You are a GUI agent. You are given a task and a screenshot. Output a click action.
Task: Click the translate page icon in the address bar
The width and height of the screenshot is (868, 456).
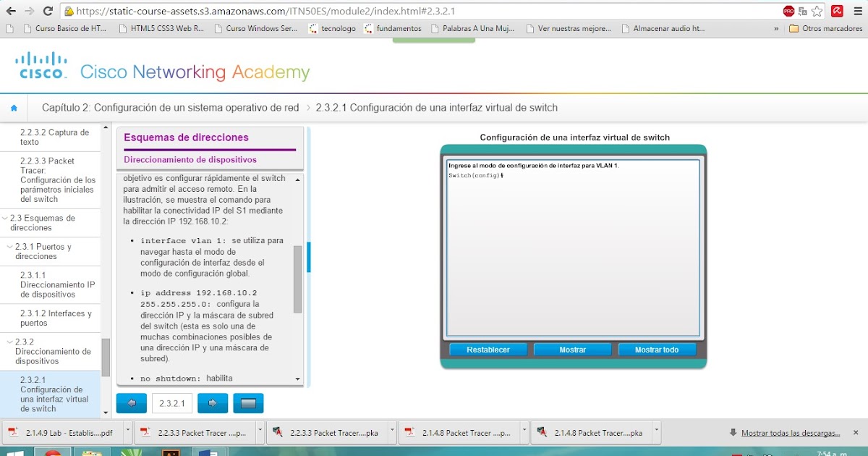point(803,11)
